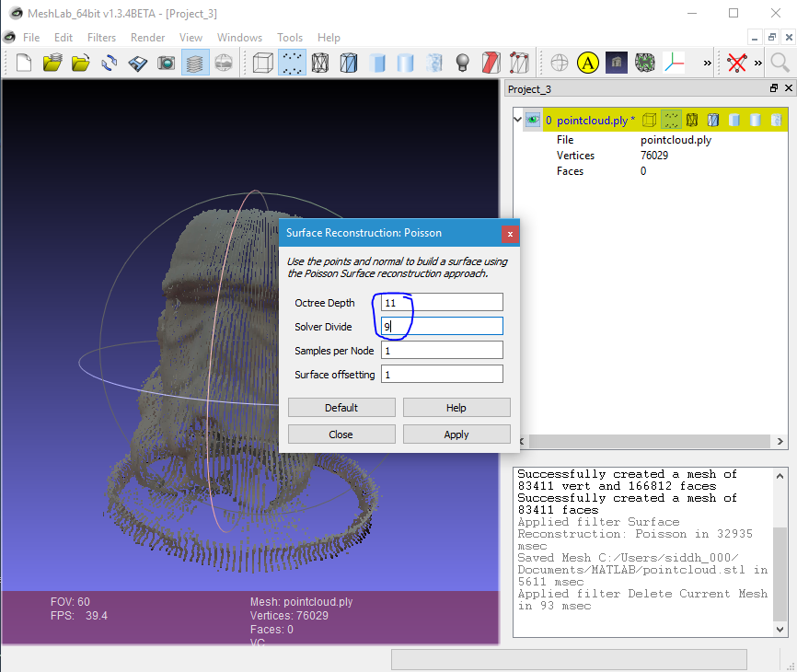The width and height of the screenshot is (797, 672).
Task: Enable bounding box render mode in toolbar
Action: (263, 63)
